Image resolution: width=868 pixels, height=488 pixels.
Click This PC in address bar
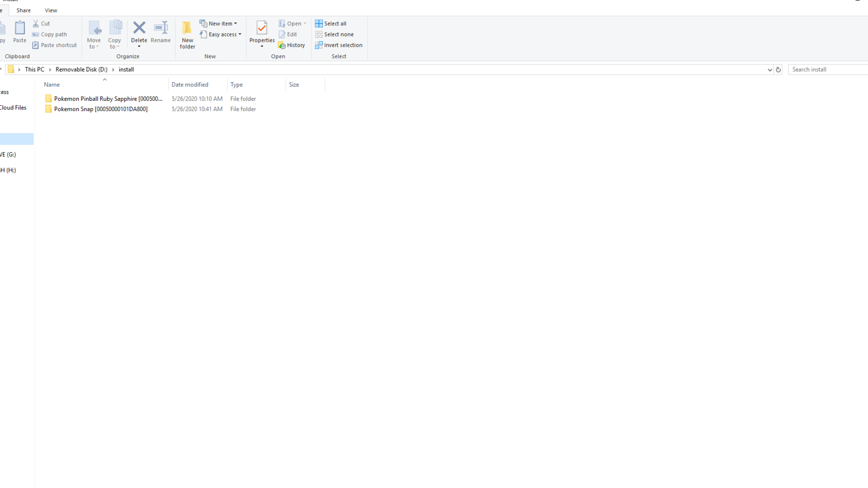[x=35, y=70]
